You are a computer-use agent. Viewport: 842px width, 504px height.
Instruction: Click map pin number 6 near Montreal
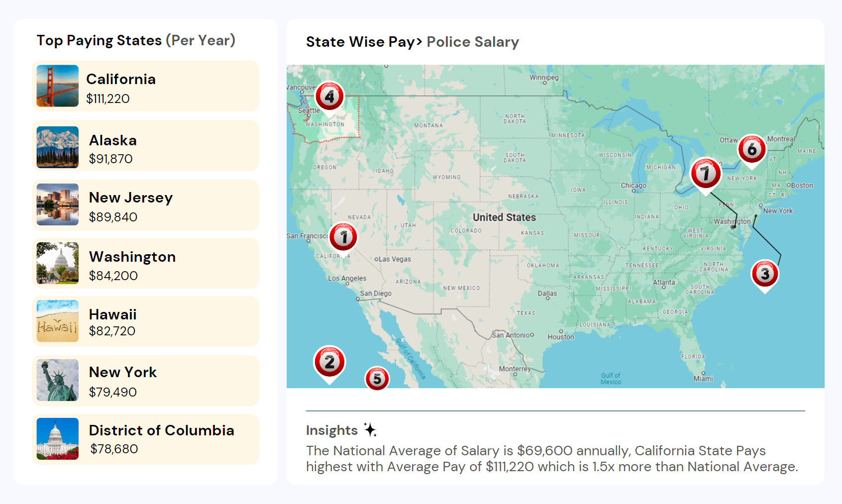click(x=751, y=149)
